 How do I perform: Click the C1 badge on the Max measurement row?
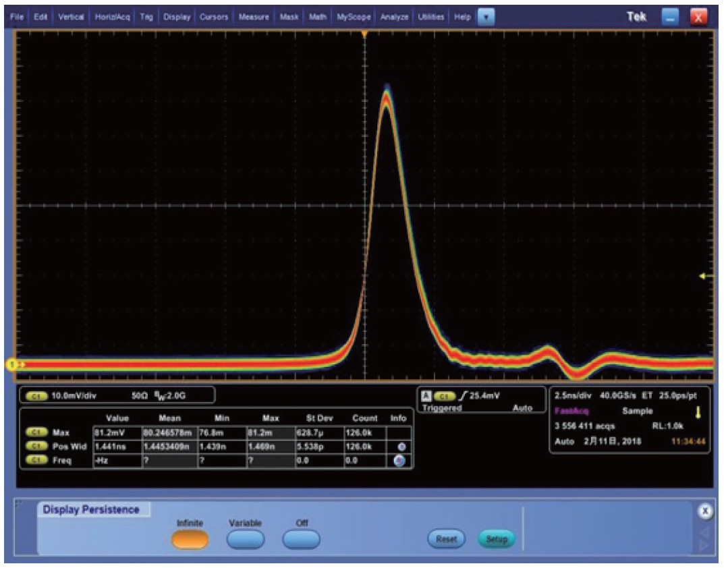point(38,432)
